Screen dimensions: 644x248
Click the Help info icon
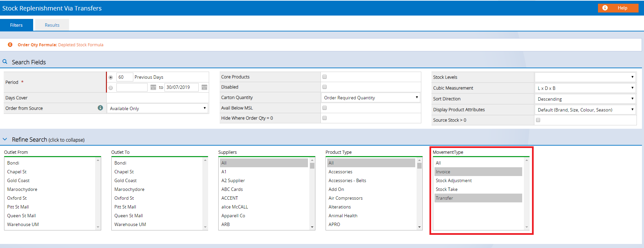pos(605,8)
